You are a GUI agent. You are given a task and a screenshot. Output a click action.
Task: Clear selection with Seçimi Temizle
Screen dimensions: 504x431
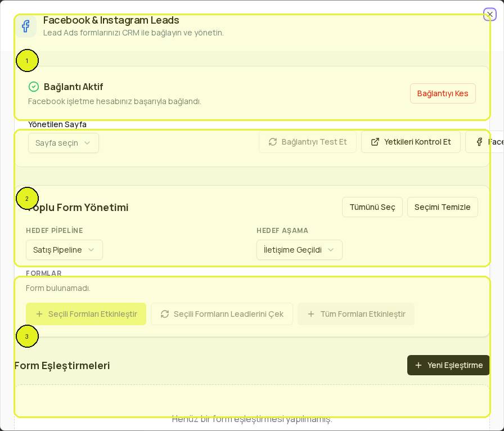point(442,207)
